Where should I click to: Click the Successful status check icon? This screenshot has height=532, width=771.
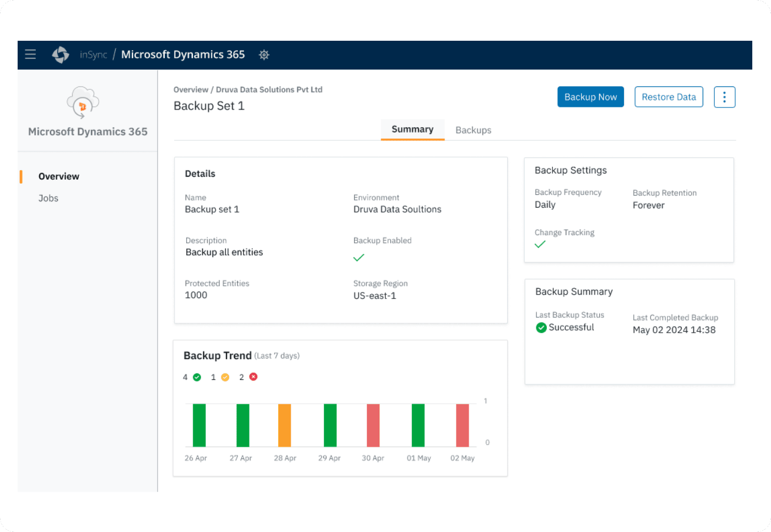coord(541,328)
